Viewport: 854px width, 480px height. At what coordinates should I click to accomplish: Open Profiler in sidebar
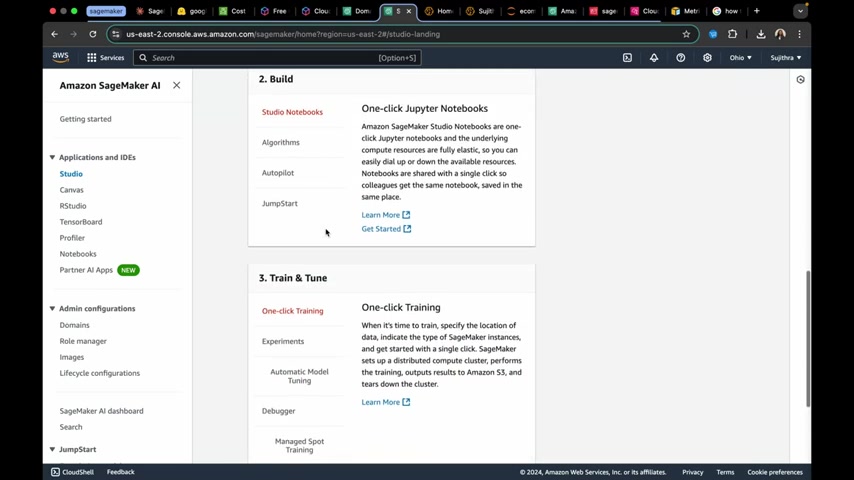(72, 238)
